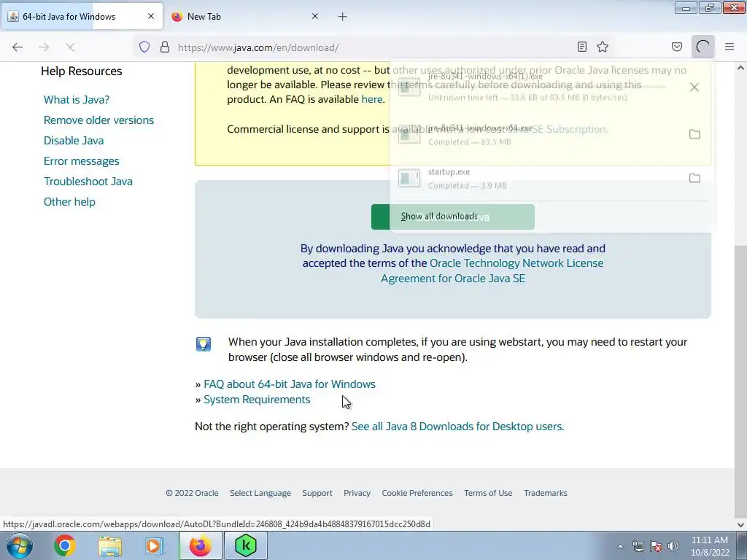Show hidden system tray icons
The width and height of the screenshot is (747, 560).
tap(620, 546)
